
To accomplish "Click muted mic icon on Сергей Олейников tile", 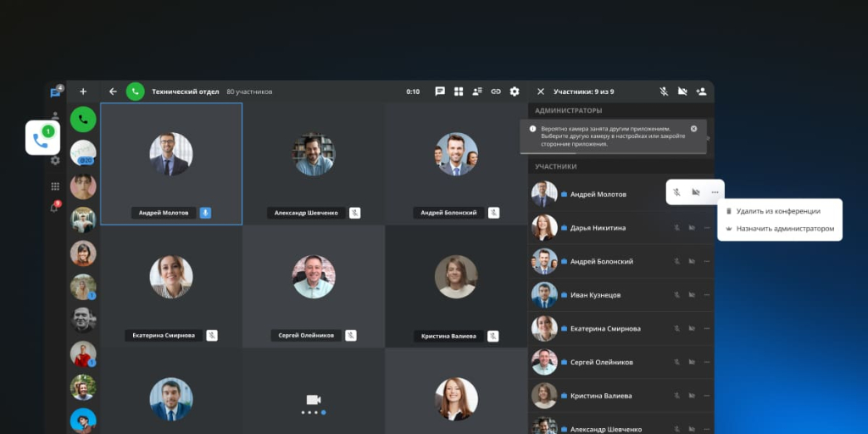I will 351,336.
